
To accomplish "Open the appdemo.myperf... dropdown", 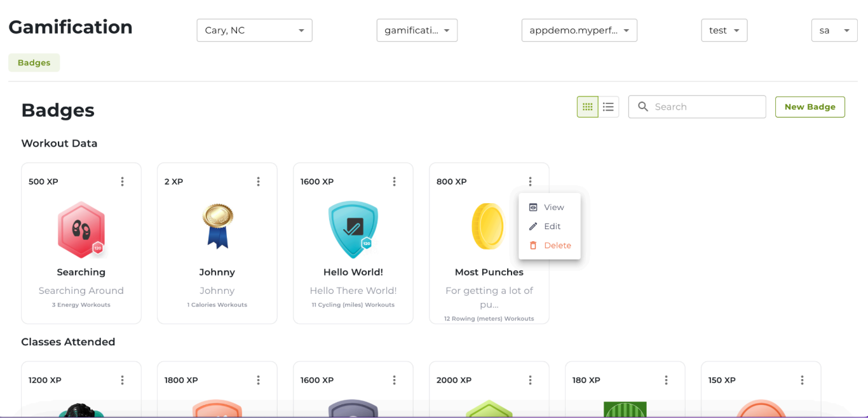I will 579,30.
